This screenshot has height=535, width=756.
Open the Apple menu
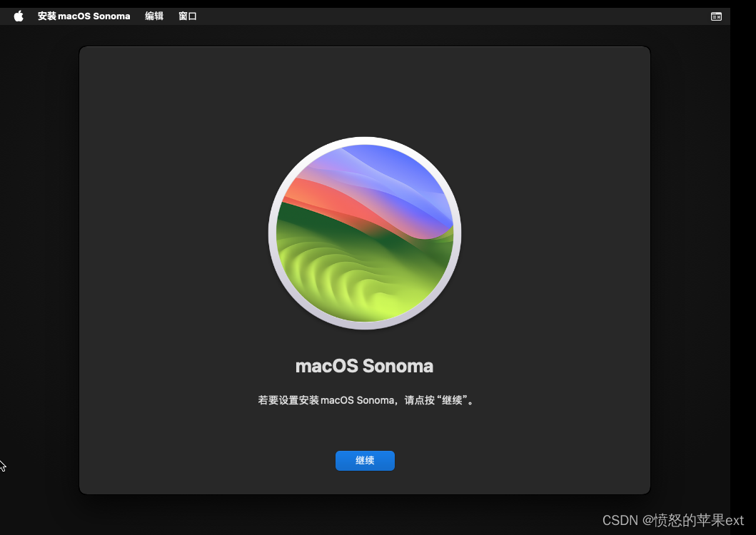[19, 16]
